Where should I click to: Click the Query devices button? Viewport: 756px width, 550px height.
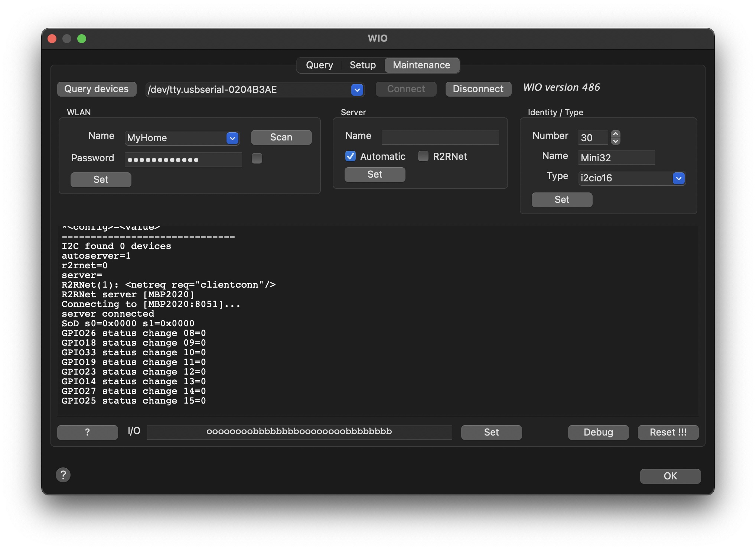point(97,89)
